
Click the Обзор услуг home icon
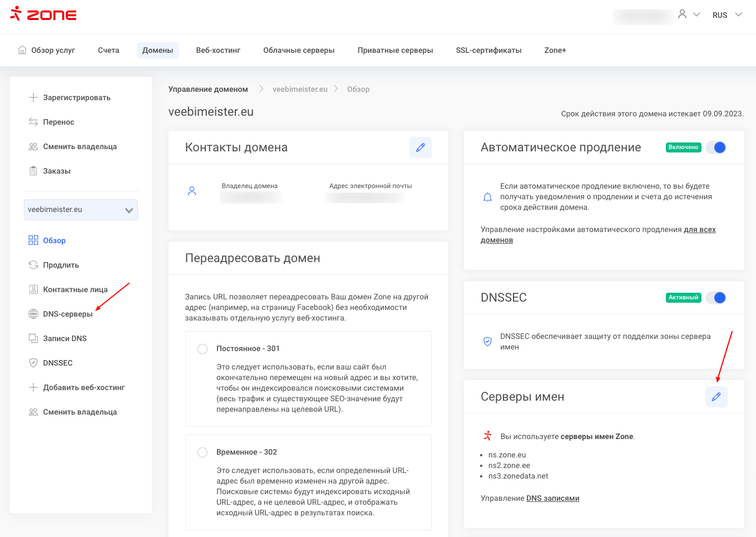[x=22, y=50]
